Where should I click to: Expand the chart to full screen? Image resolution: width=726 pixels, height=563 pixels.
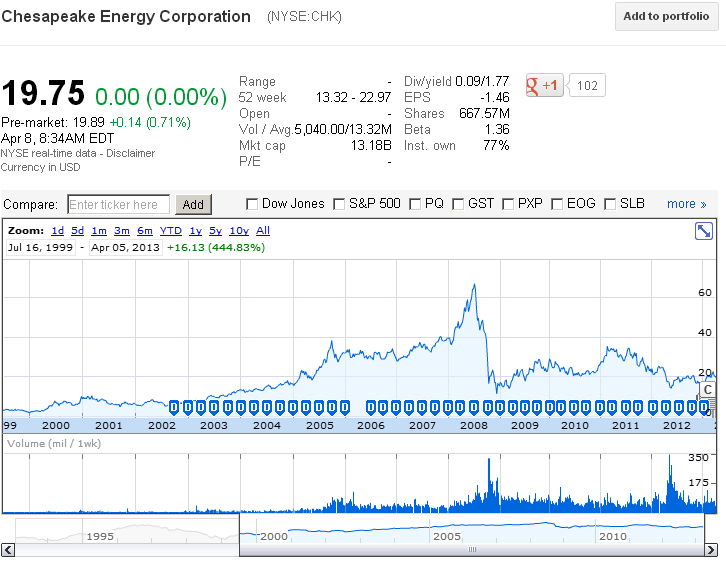(704, 231)
